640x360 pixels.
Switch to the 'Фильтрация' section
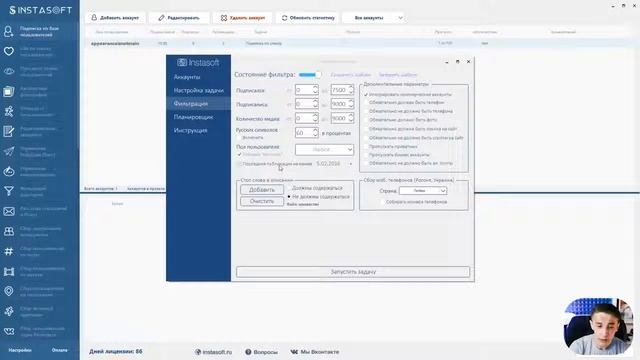coord(198,104)
